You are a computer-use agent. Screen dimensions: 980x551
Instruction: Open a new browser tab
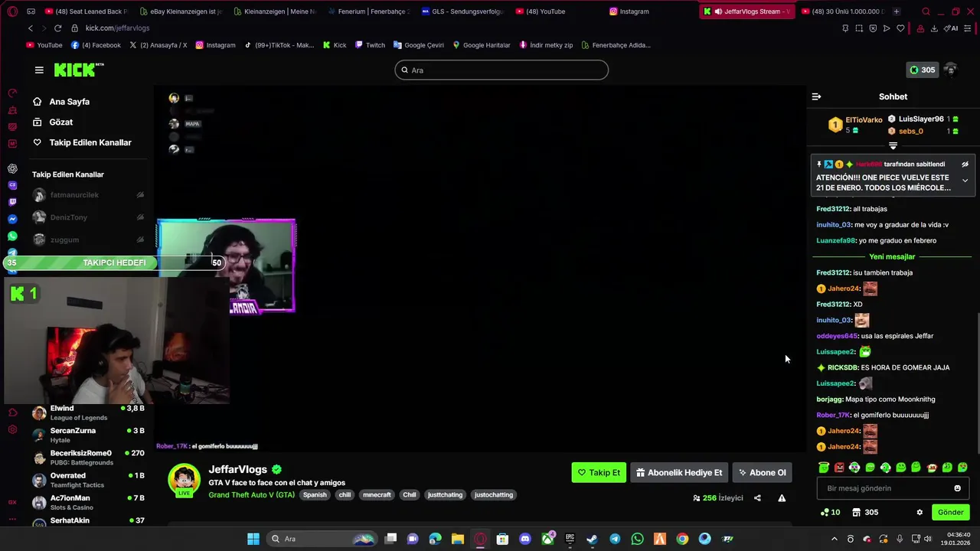coord(897,11)
